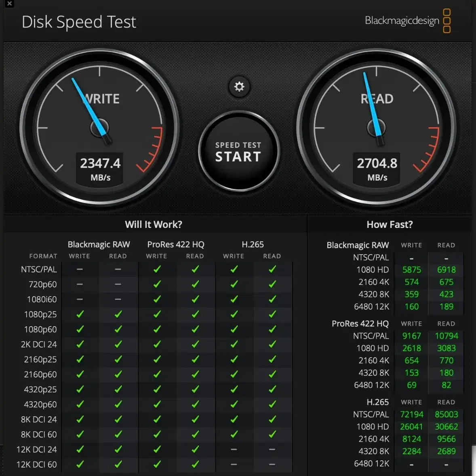Click ProRes 422 HQ write checkmark for 2160p60

point(157,374)
